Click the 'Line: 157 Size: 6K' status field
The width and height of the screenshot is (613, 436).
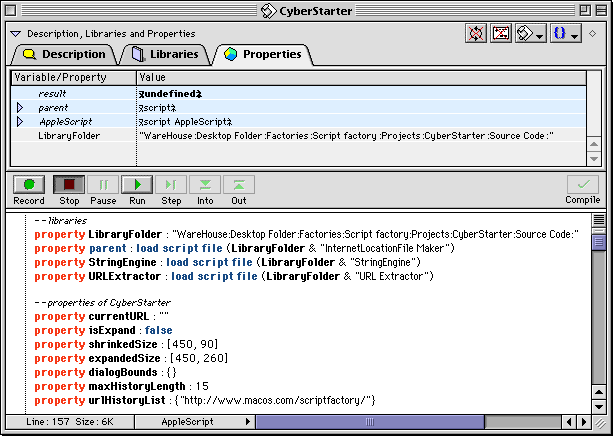[70, 422]
